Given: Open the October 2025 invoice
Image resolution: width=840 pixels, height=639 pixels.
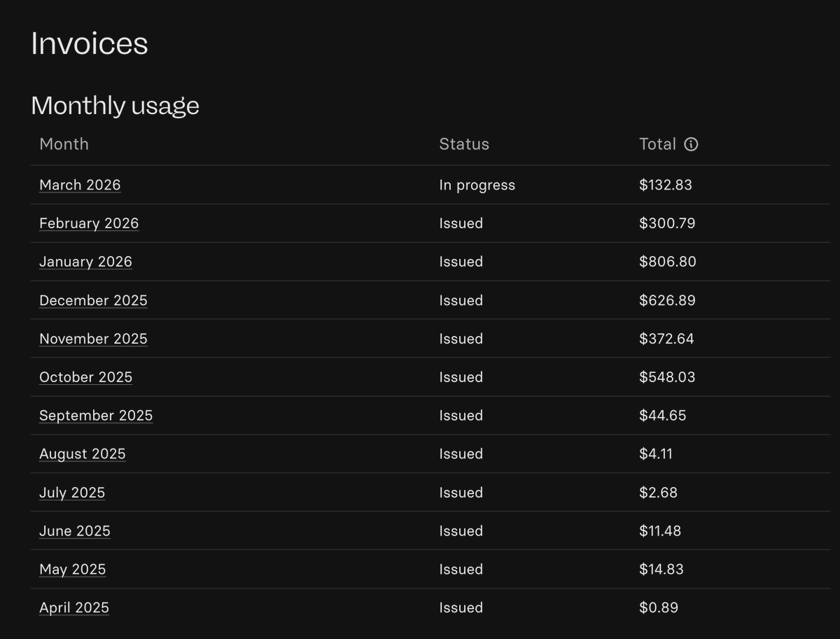Looking at the screenshot, I should click(85, 377).
